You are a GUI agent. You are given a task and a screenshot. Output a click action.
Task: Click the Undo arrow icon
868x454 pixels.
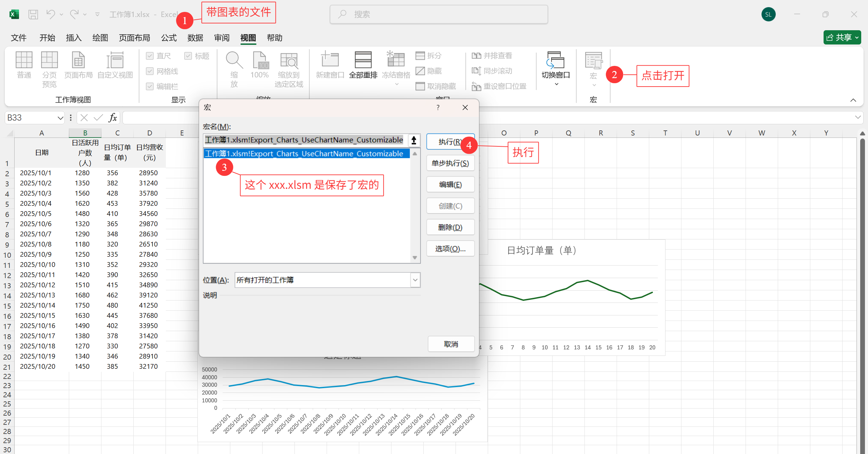click(51, 14)
